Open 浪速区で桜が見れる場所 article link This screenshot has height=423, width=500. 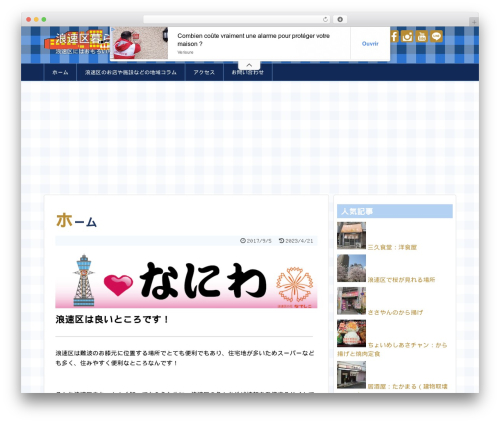point(401,280)
